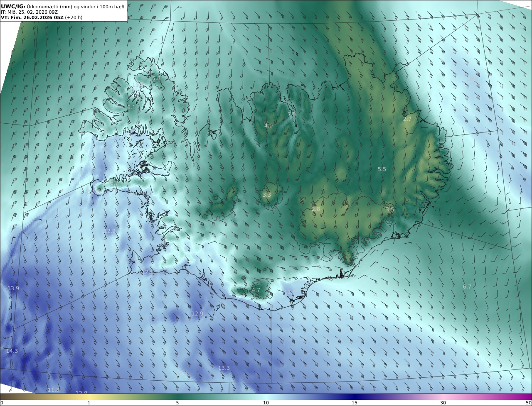Click the colorbar tick labeled 1
532x406 pixels.
pyautogui.click(x=89, y=403)
